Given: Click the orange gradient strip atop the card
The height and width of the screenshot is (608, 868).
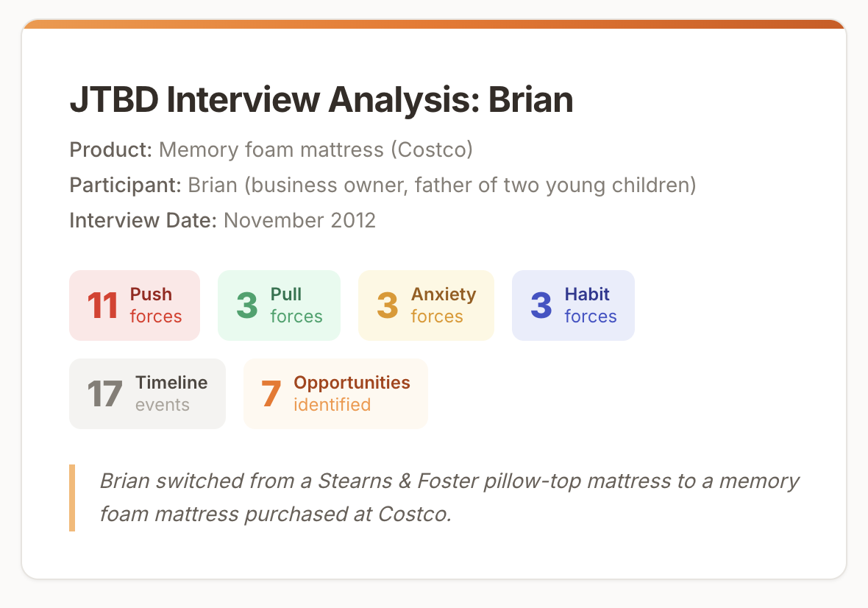Looking at the screenshot, I should pos(434,24).
